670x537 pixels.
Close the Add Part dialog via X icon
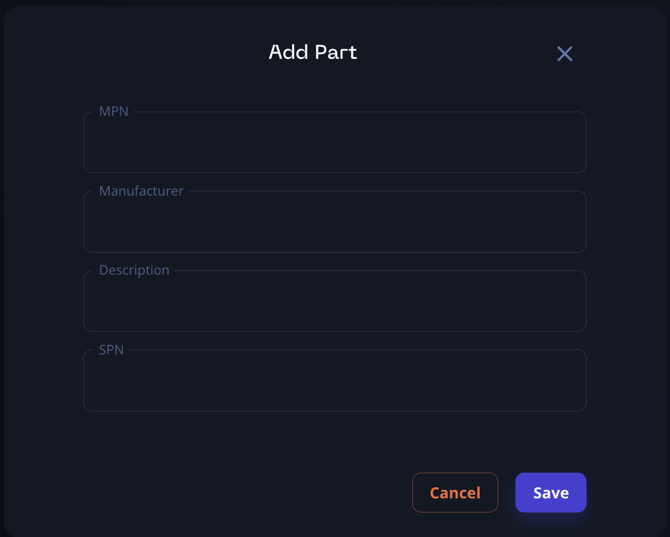pyautogui.click(x=565, y=54)
